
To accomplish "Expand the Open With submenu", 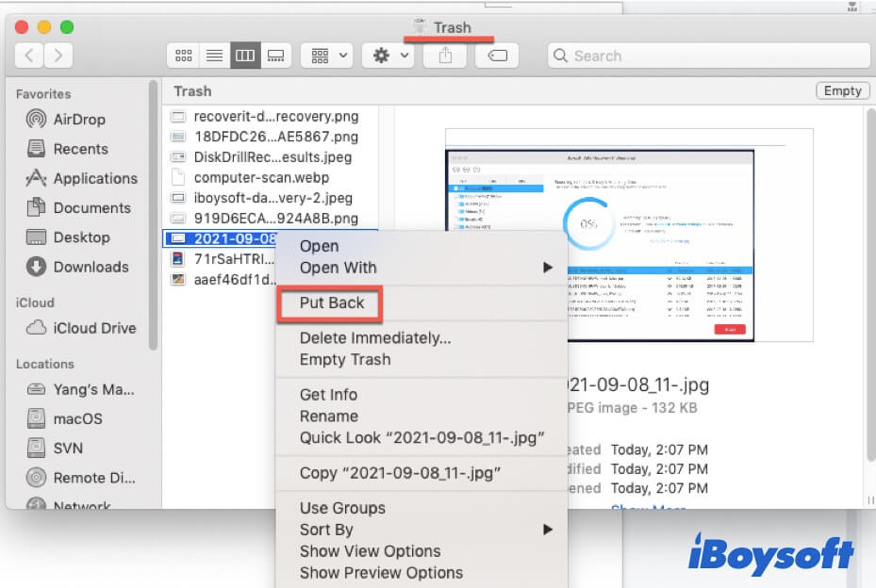I will pos(421,268).
